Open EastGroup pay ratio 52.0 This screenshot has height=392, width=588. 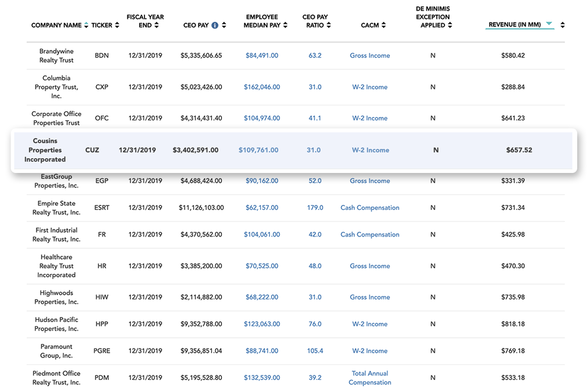315,181
